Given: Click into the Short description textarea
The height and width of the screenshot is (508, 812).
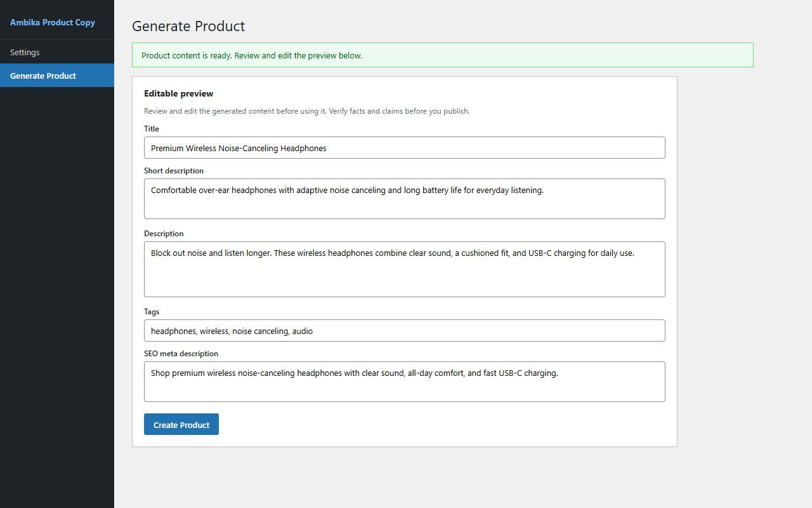Looking at the screenshot, I should [x=405, y=199].
